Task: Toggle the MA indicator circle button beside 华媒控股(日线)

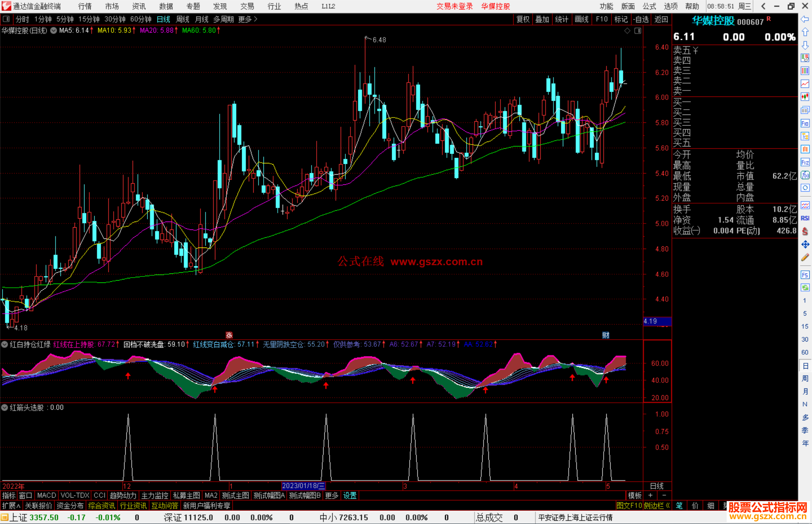Action: point(53,30)
